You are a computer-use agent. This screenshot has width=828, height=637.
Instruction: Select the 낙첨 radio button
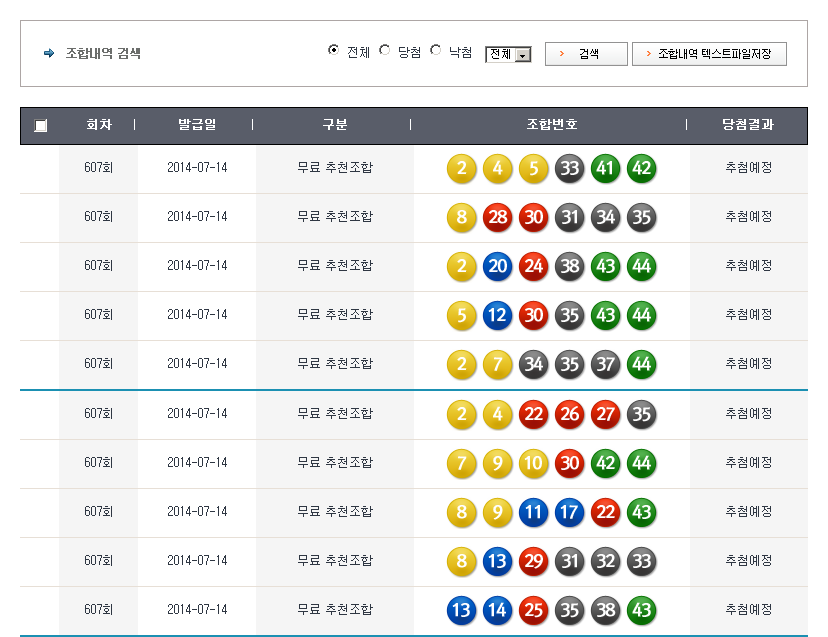click(436, 51)
